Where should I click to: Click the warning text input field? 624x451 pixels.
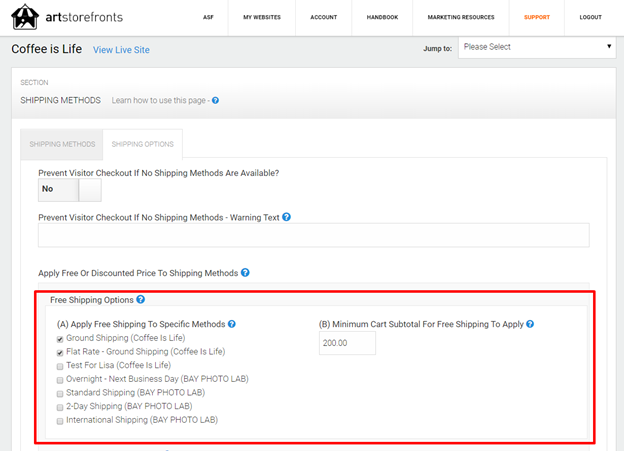point(313,235)
